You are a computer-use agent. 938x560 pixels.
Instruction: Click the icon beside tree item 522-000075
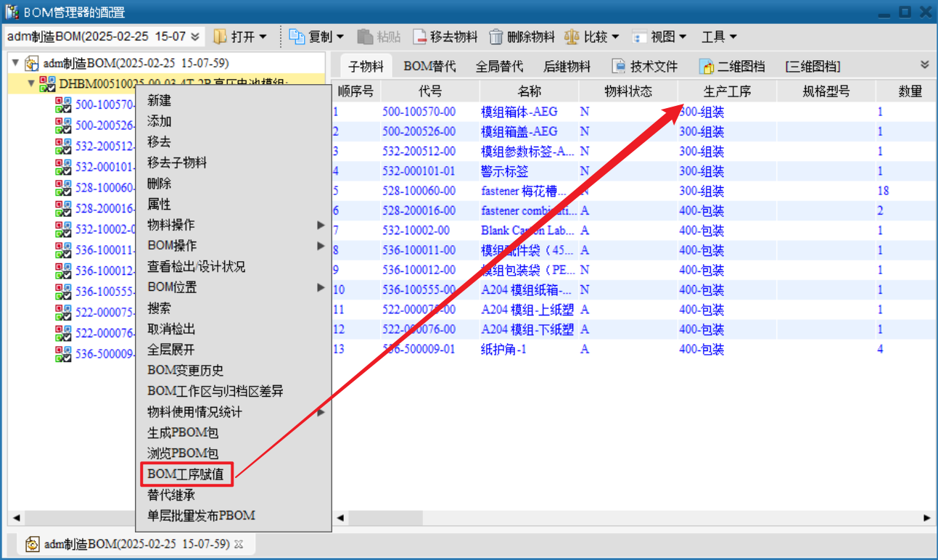[x=63, y=313]
